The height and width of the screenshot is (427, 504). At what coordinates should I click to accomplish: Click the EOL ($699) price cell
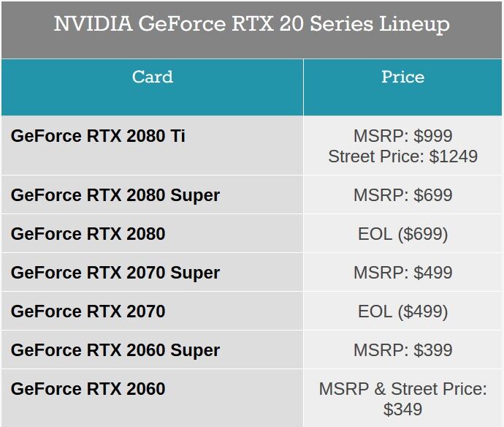tap(402, 234)
